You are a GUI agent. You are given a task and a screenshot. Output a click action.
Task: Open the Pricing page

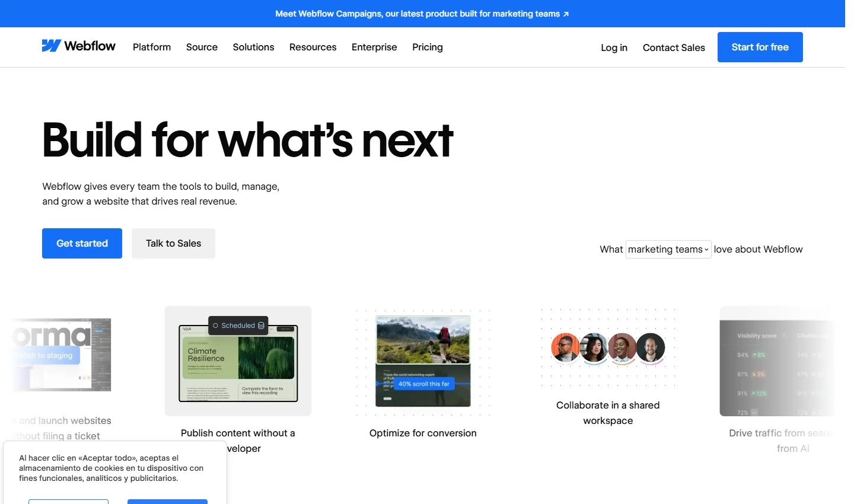428,47
